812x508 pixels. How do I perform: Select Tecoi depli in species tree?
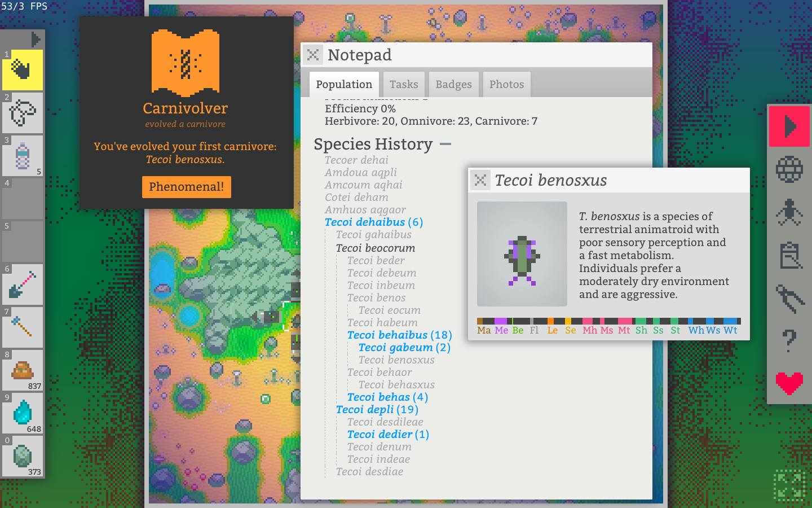point(365,410)
